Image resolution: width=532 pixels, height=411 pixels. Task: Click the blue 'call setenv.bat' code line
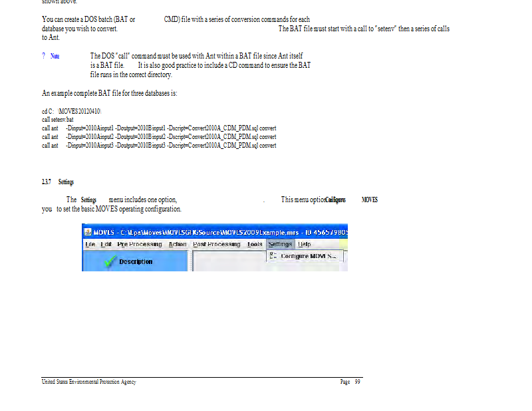pyautogui.click(x=58, y=119)
